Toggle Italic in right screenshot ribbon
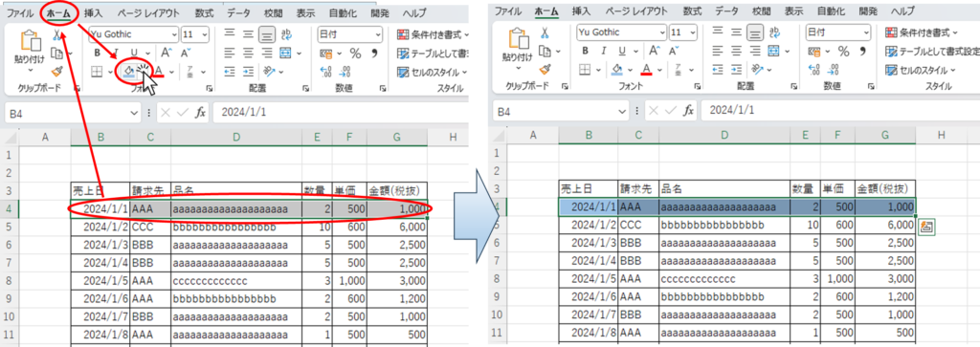This screenshot has width=980, height=347. (603, 52)
